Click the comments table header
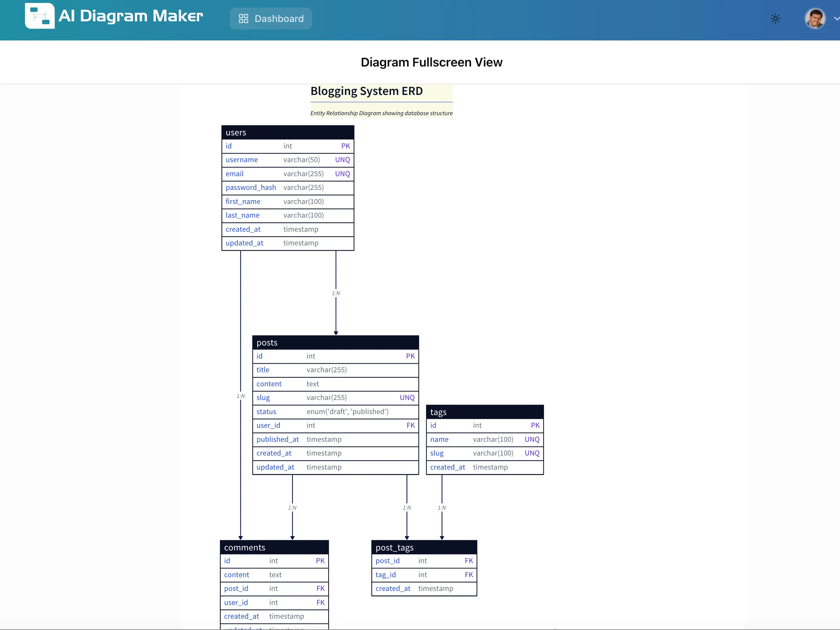 [274, 547]
